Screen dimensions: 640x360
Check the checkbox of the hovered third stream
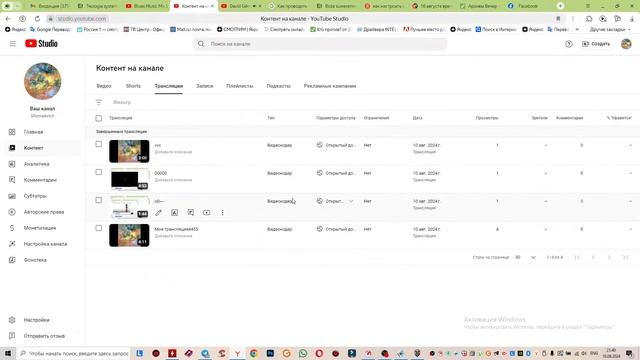click(99, 200)
